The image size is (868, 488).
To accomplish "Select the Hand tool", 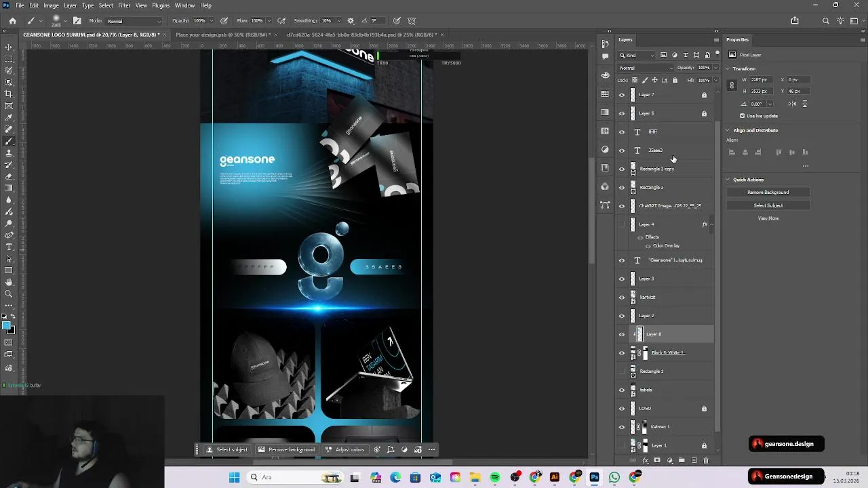I will point(9,282).
